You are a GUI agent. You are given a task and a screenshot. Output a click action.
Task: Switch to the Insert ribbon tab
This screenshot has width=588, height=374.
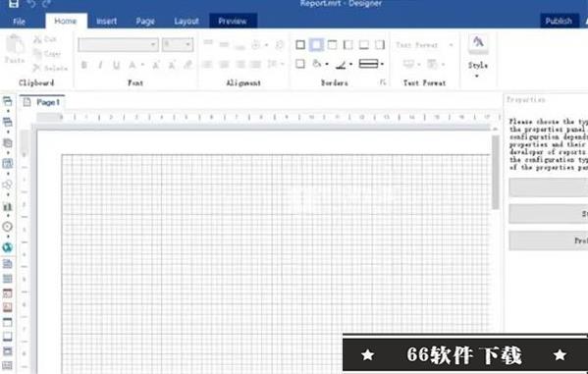(x=106, y=21)
